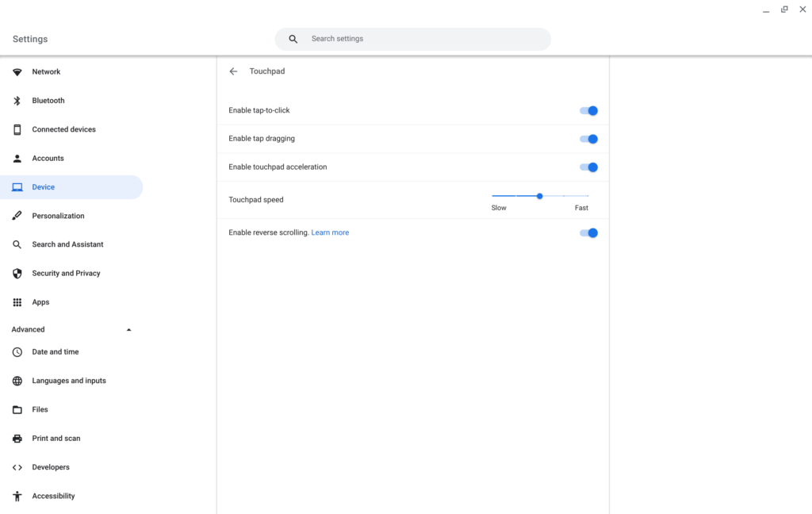Viewport: 812px width, 514px height.
Task: Click the Touchpad speed slider handle
Action: (x=539, y=196)
